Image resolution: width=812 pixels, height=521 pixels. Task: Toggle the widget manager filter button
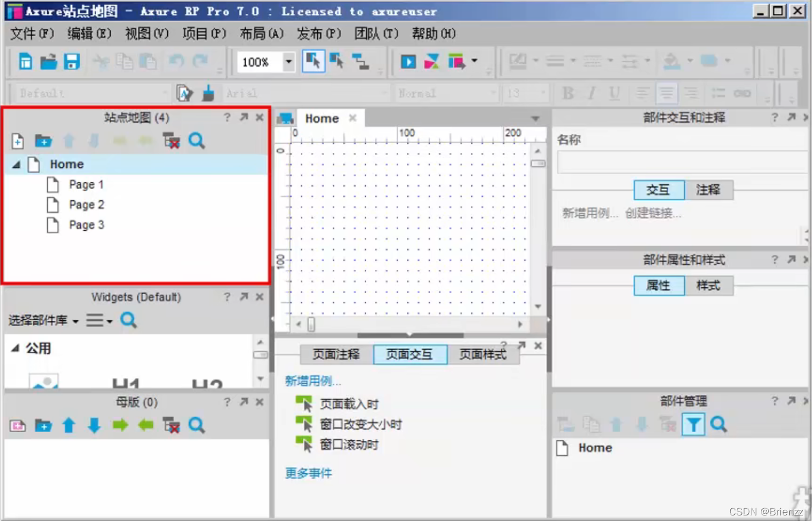click(x=693, y=425)
